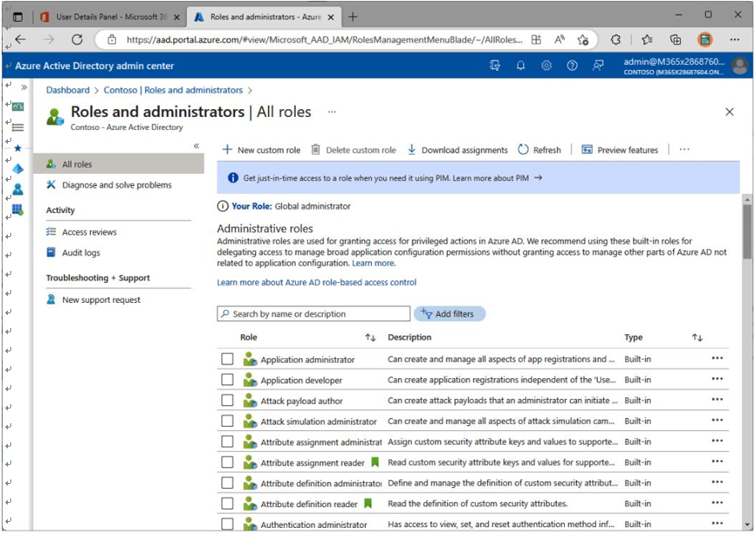
Task: Open Enterprise applications grid icon in left rail
Action: 18,209
